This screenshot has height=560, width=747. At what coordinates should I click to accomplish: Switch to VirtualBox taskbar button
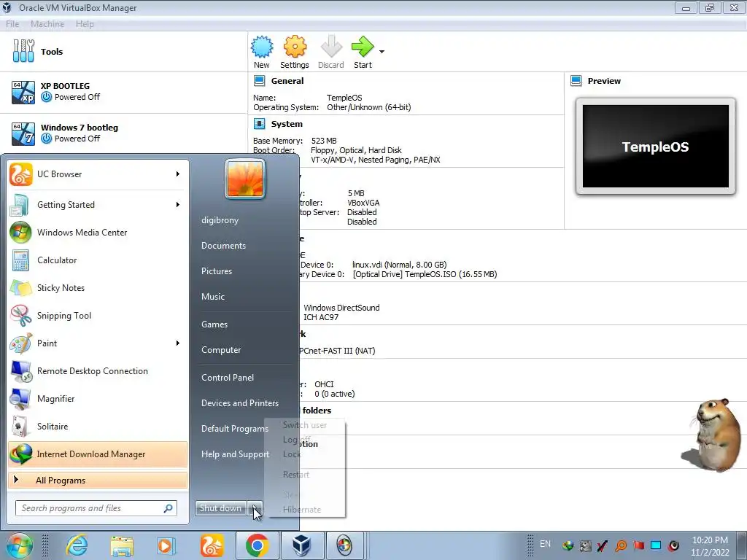coord(302,545)
